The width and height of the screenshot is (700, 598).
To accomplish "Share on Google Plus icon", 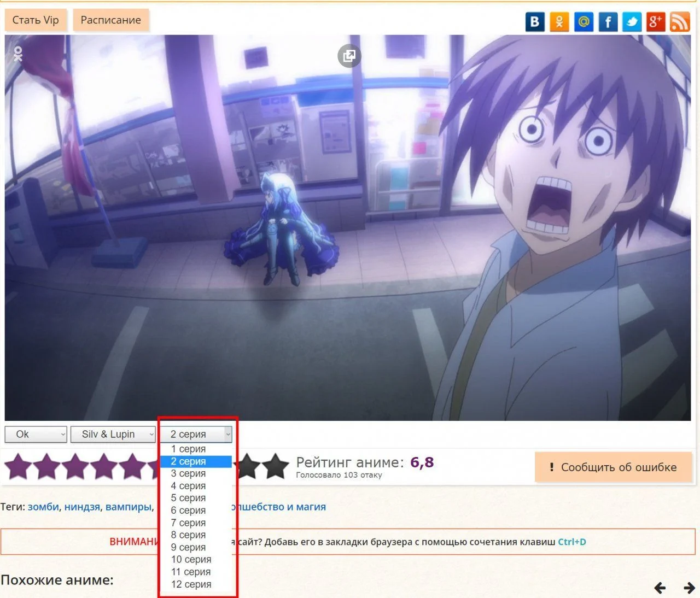I will 656,22.
